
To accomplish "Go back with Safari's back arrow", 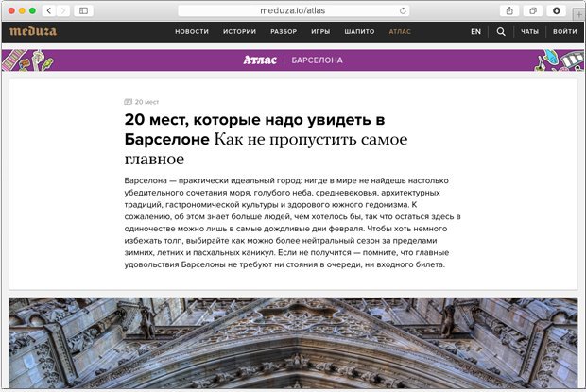I will pos(49,10).
